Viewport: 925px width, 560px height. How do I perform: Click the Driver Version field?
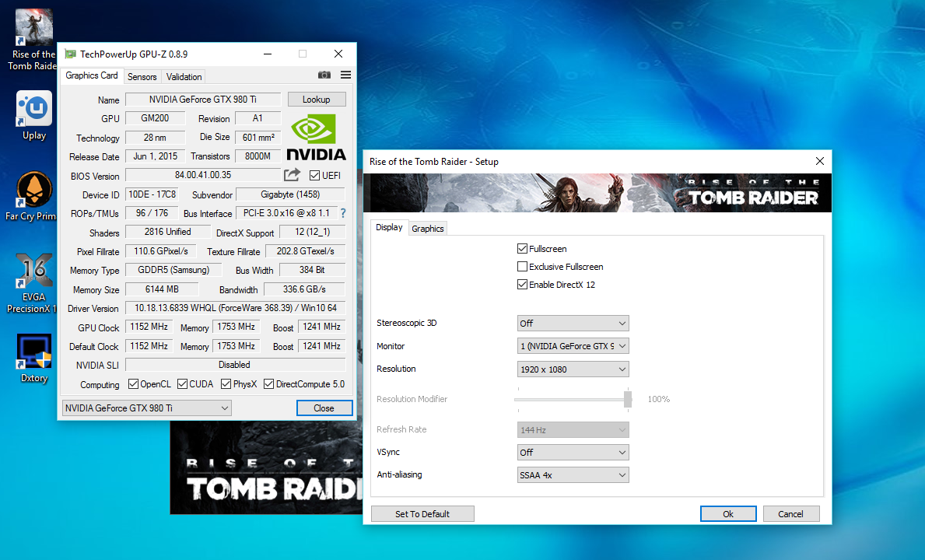pos(236,308)
